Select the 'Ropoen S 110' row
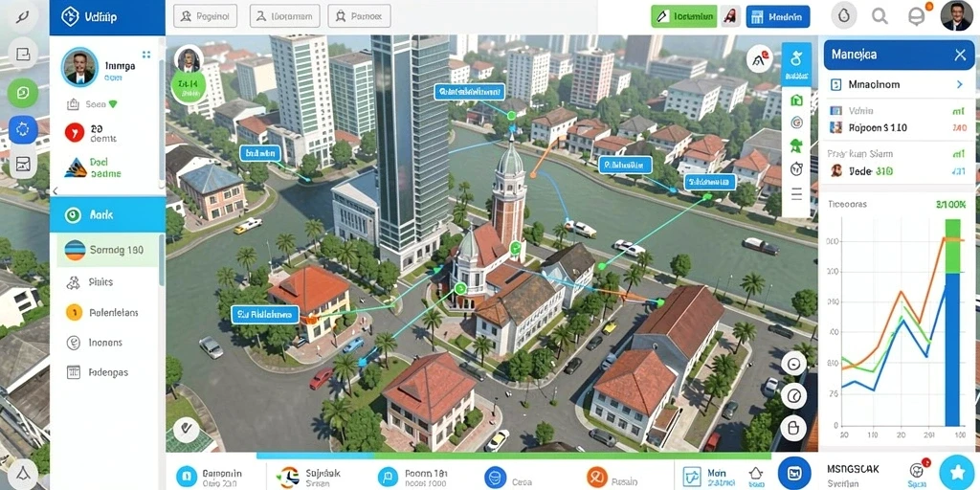 [899, 127]
